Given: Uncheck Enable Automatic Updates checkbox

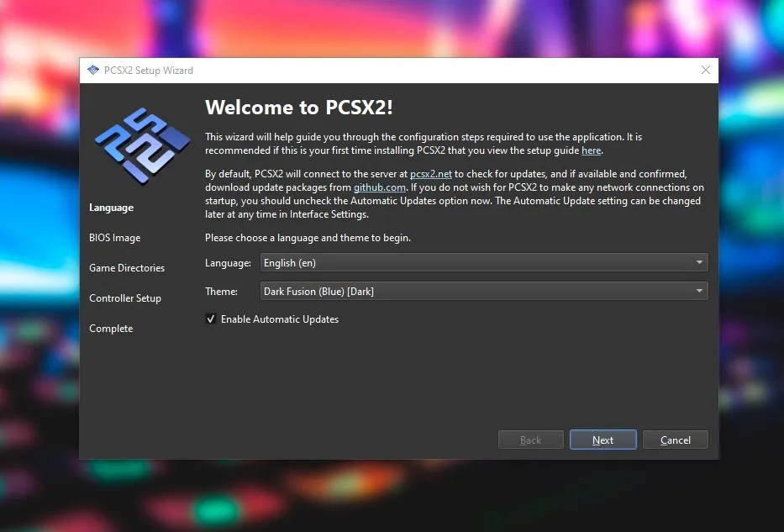Looking at the screenshot, I should click(x=211, y=319).
